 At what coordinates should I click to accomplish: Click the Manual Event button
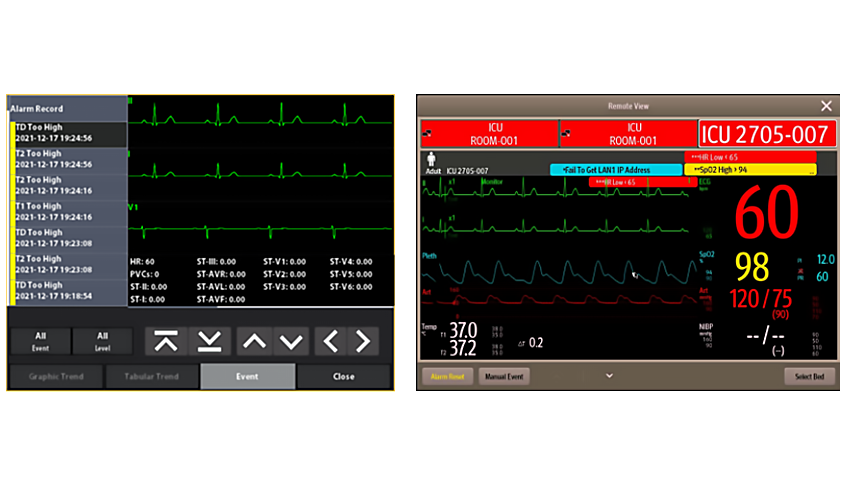(504, 377)
